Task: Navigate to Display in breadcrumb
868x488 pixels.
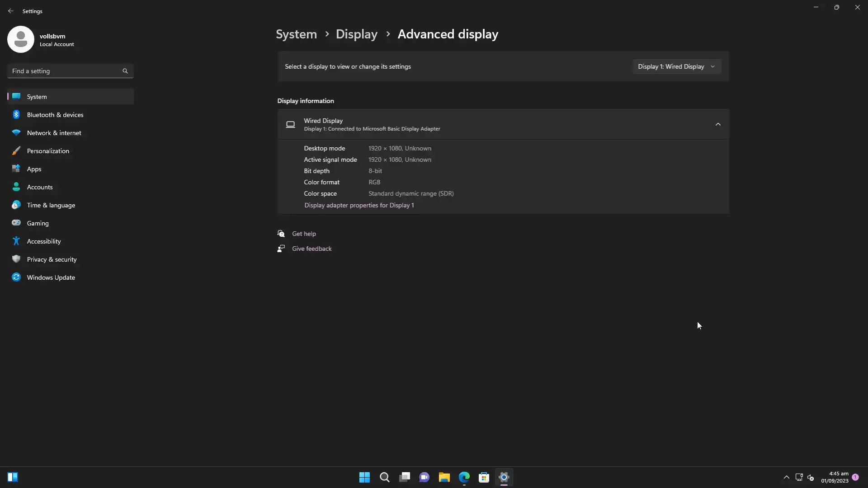Action: 356,34
